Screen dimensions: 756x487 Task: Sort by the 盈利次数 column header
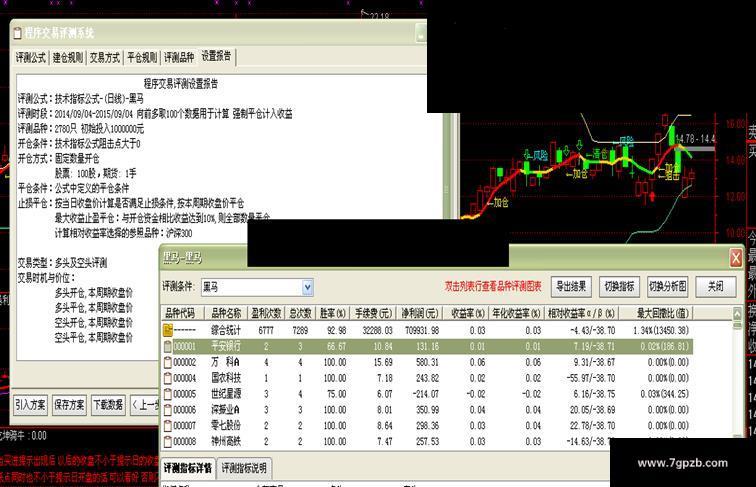click(266, 313)
